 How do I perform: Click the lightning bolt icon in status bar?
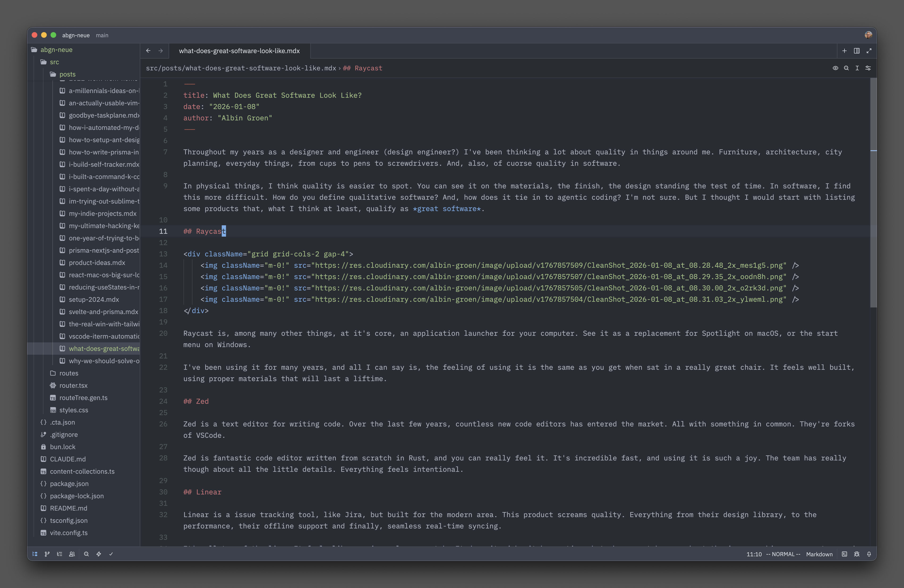point(99,554)
